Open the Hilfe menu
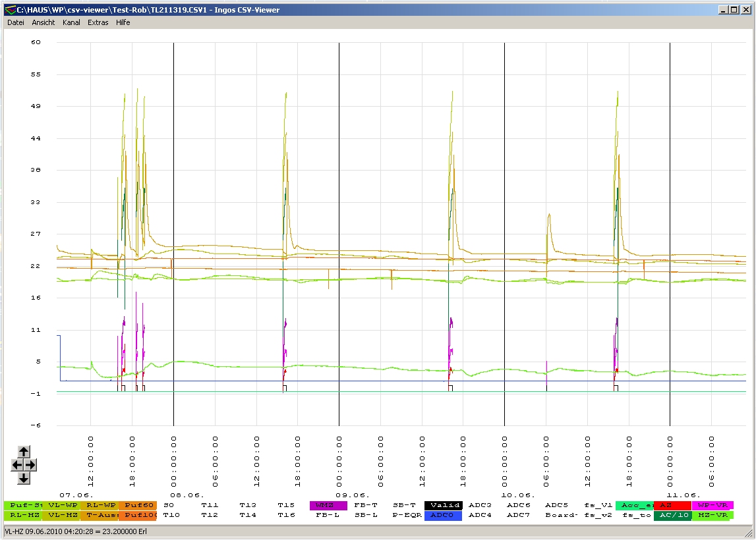Screen dimensions: 756x540 pos(123,22)
